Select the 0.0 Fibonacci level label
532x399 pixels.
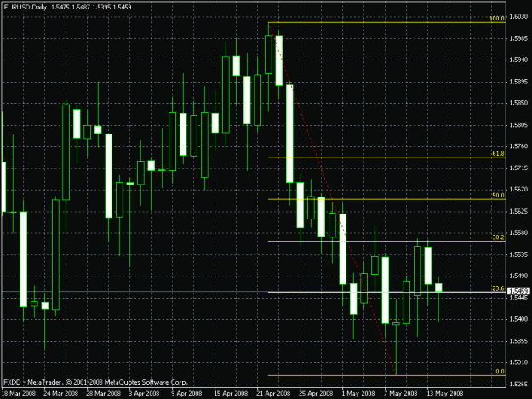(x=500, y=372)
